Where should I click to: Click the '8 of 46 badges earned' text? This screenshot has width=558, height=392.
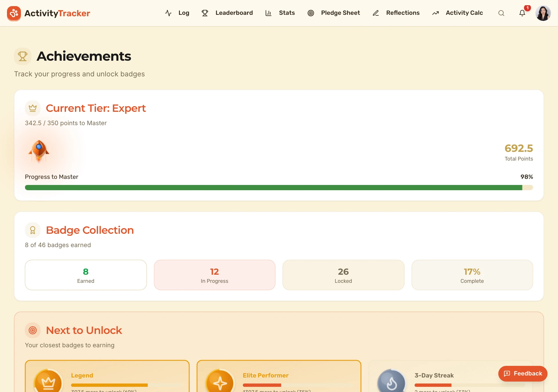pos(58,245)
